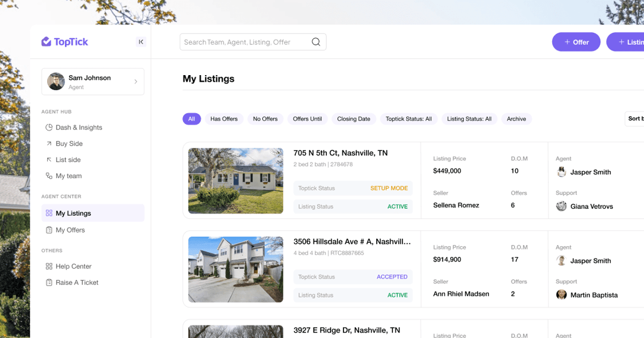Click the Help Center grid icon
Viewport: 644px width, 338px height.
[49, 266]
